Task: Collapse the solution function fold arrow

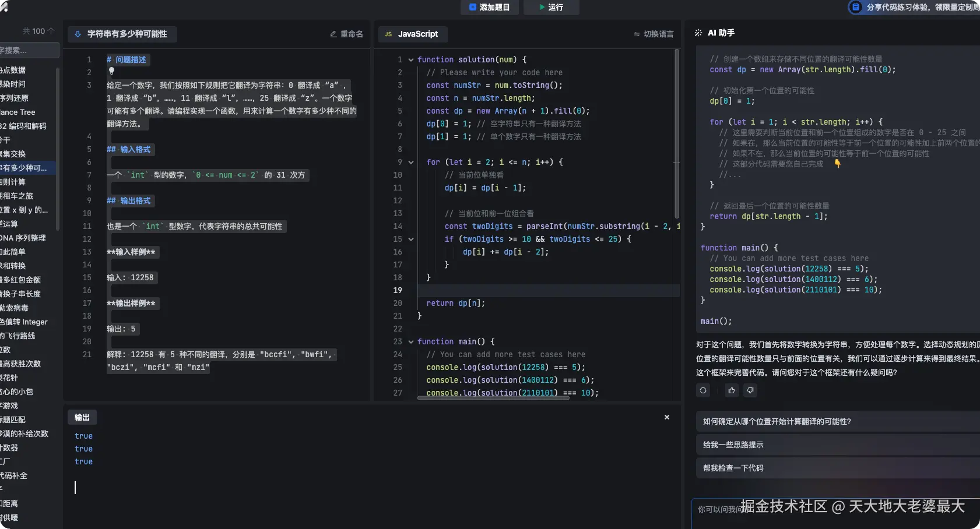Action: coord(411,60)
